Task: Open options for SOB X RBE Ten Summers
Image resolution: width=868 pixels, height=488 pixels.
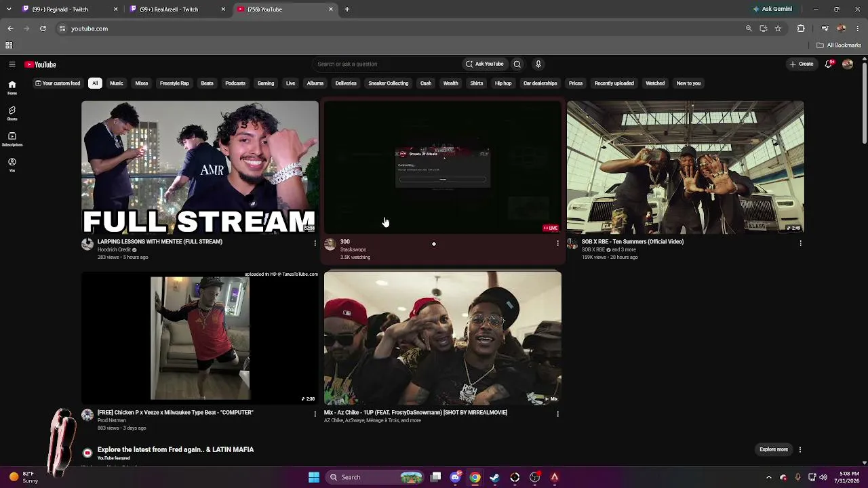Action: [x=800, y=243]
